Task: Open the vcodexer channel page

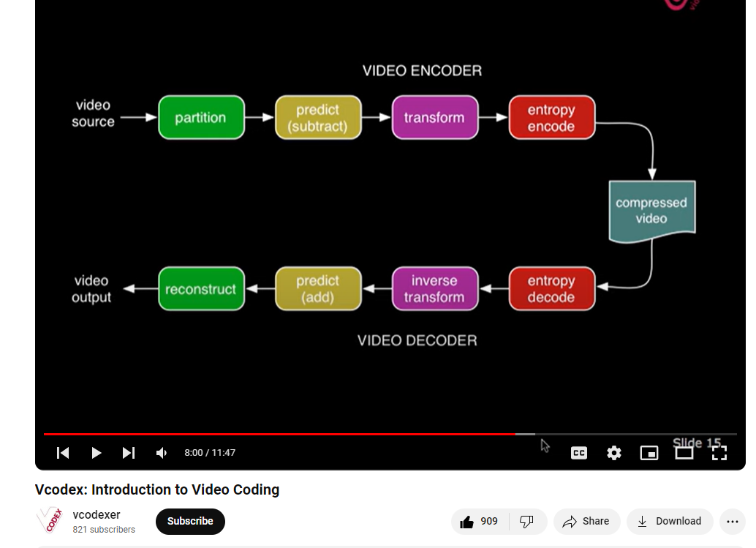Action: [x=97, y=514]
